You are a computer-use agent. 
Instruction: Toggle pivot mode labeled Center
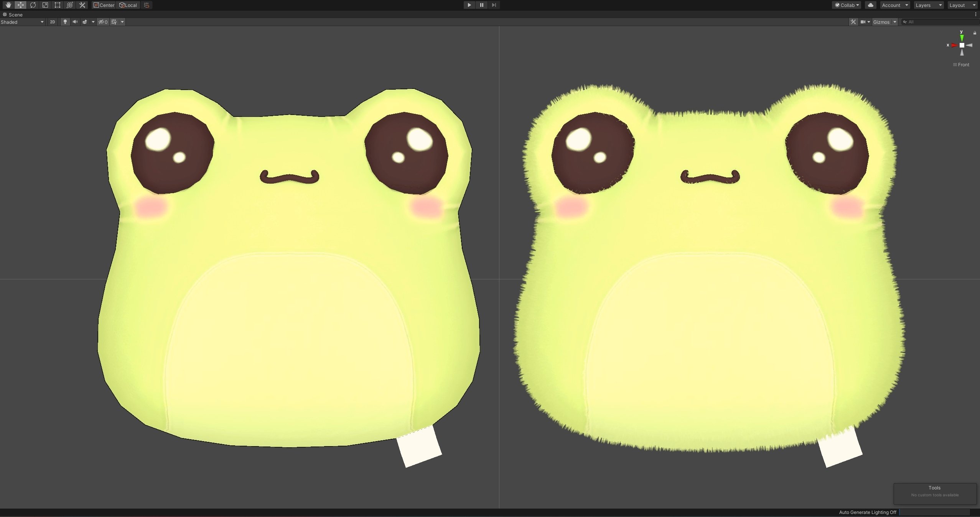click(x=104, y=5)
